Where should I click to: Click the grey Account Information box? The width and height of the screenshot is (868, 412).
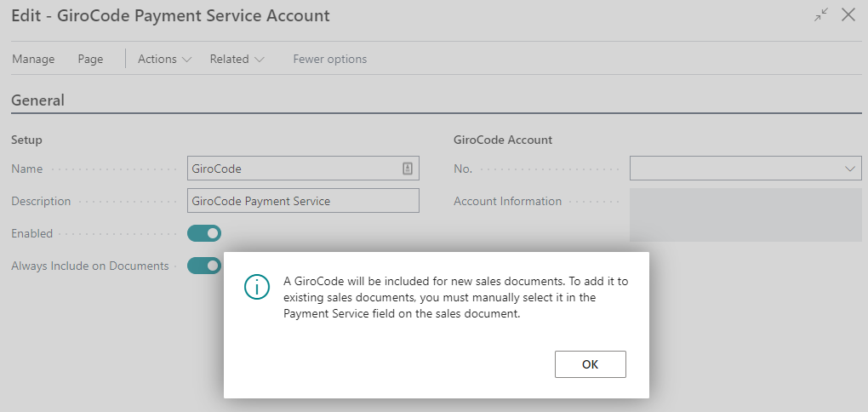745,215
